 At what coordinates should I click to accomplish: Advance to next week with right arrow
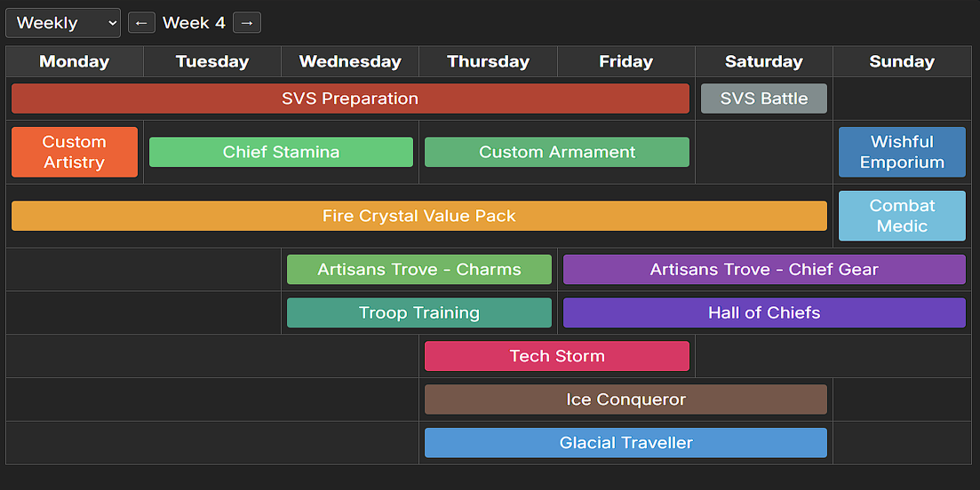247,23
